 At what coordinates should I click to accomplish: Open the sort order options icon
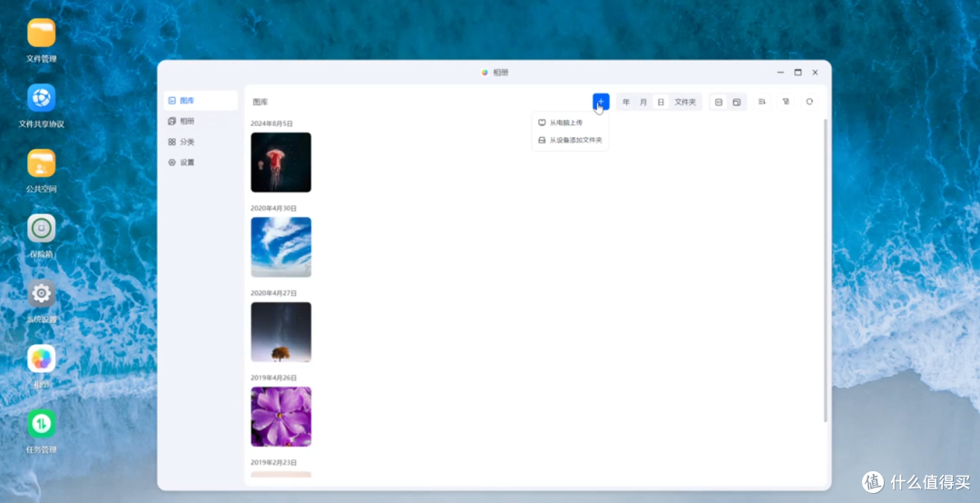click(x=762, y=102)
